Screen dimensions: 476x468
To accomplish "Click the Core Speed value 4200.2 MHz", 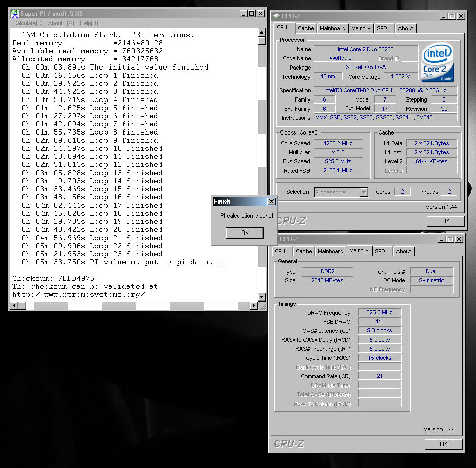I will (338, 143).
